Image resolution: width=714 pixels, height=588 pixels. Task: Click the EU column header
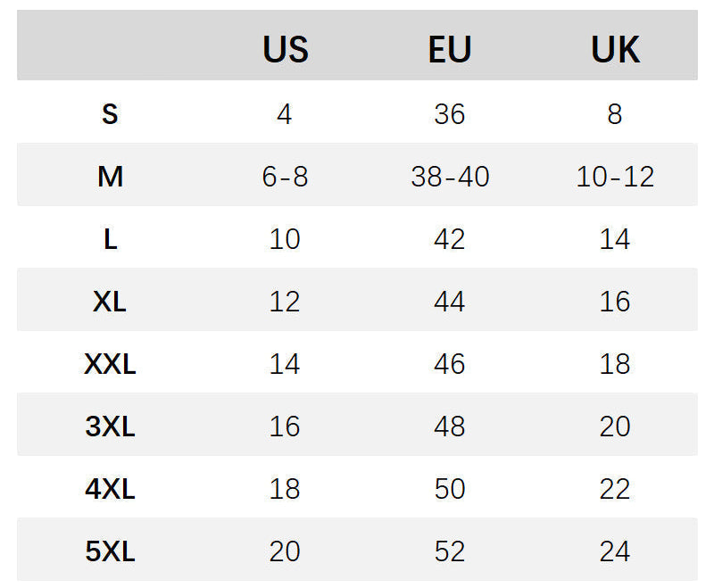coord(449,49)
